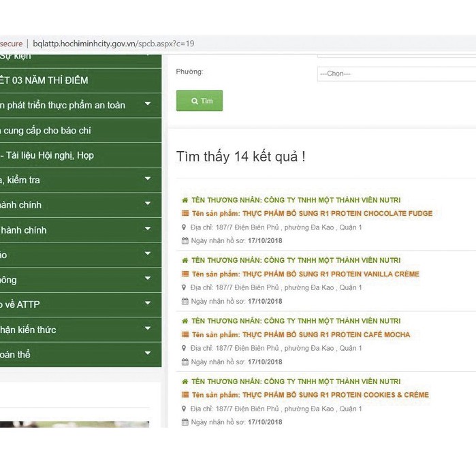476x476 pixels.
Task: Click the calendar icon of the CHOCOLATE FUDGE result
Action: tap(185, 241)
